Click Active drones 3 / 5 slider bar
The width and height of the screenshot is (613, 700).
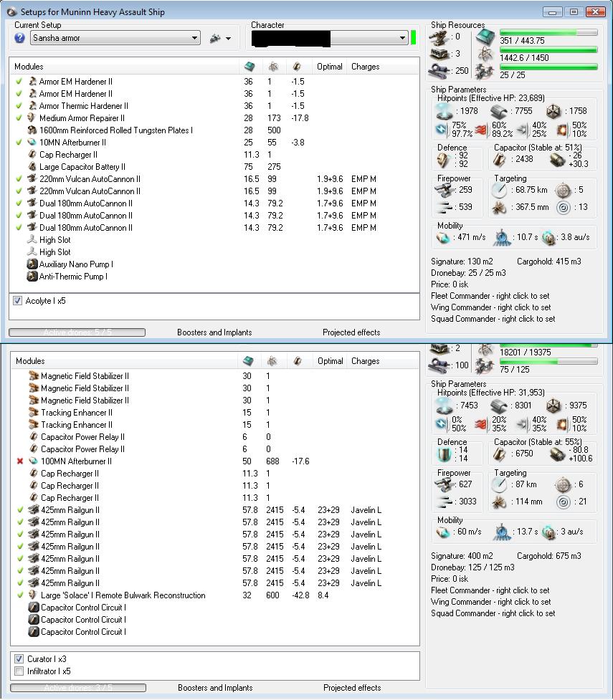[77, 688]
